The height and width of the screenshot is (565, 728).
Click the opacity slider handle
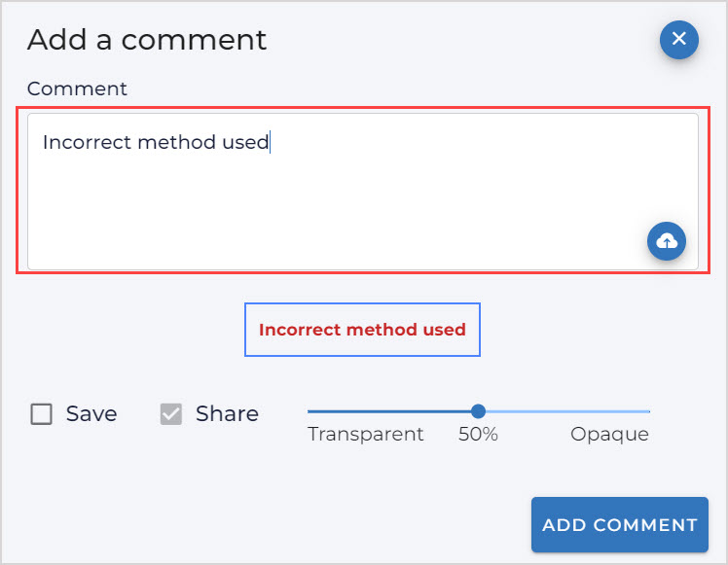point(478,411)
